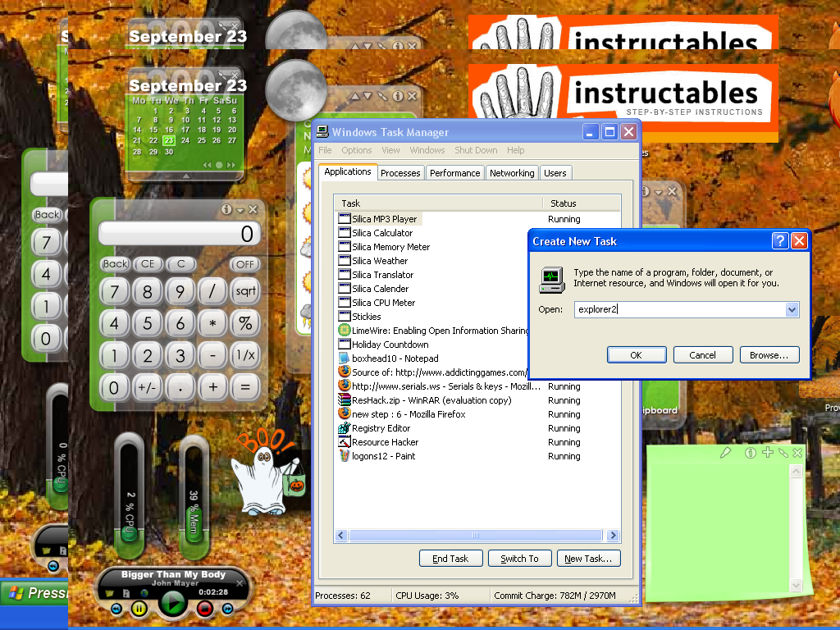840x630 pixels.
Task: Add a new sticky with the plus icon
Action: 768,453
